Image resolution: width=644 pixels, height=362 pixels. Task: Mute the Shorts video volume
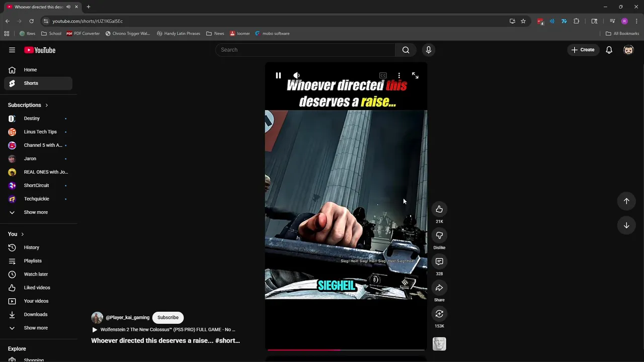(x=296, y=75)
